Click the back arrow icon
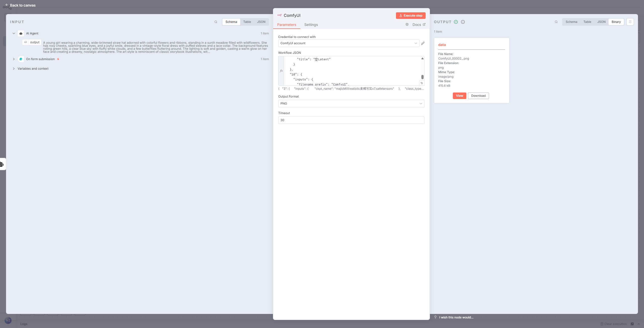This screenshot has height=328, width=644. point(7,5)
